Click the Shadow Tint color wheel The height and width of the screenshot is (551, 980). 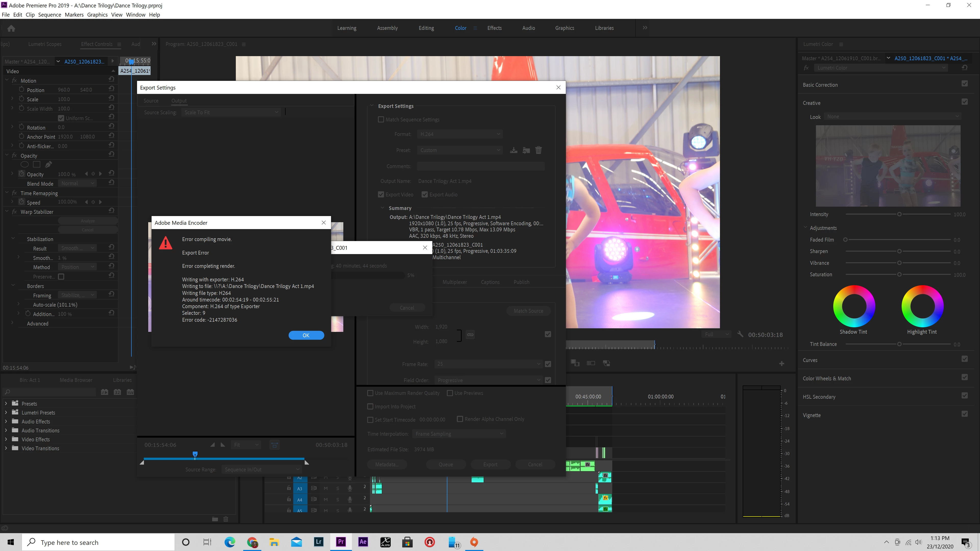(x=854, y=306)
